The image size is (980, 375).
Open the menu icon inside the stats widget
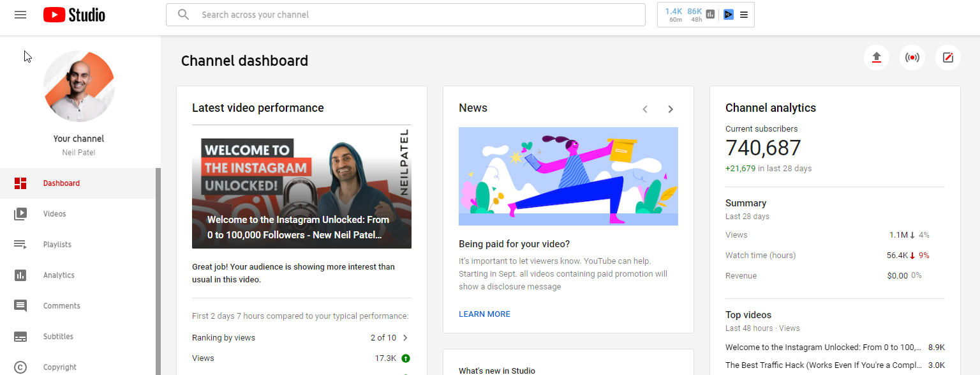pyautogui.click(x=744, y=14)
